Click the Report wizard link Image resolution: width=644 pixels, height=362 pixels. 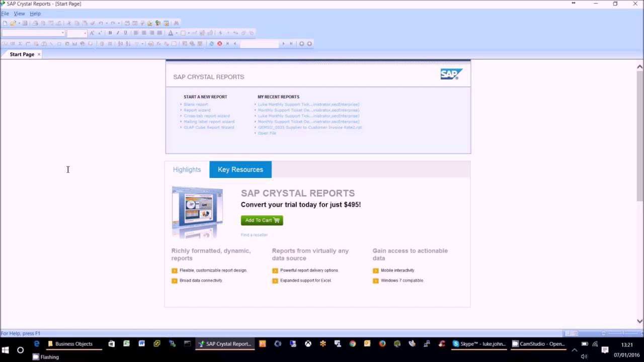point(197,110)
